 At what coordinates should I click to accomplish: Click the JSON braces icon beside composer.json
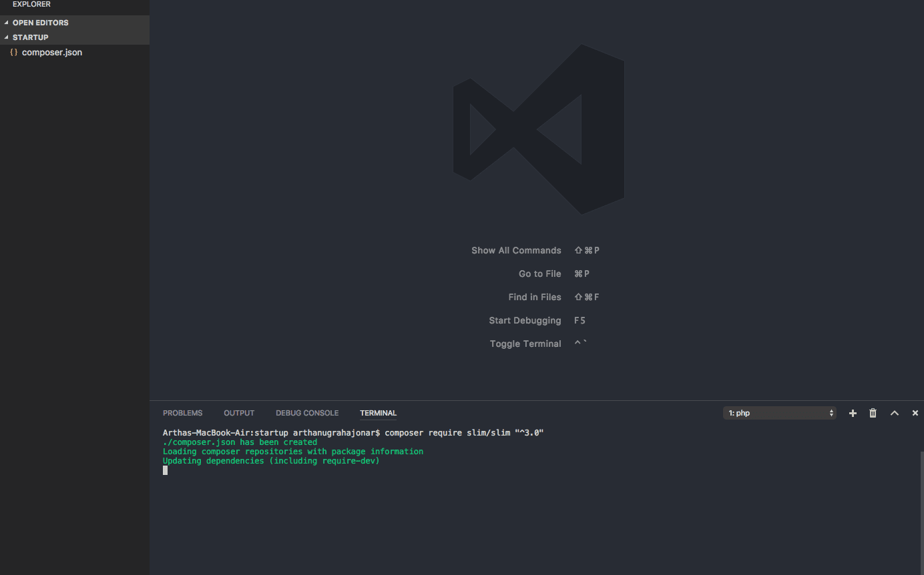14,52
